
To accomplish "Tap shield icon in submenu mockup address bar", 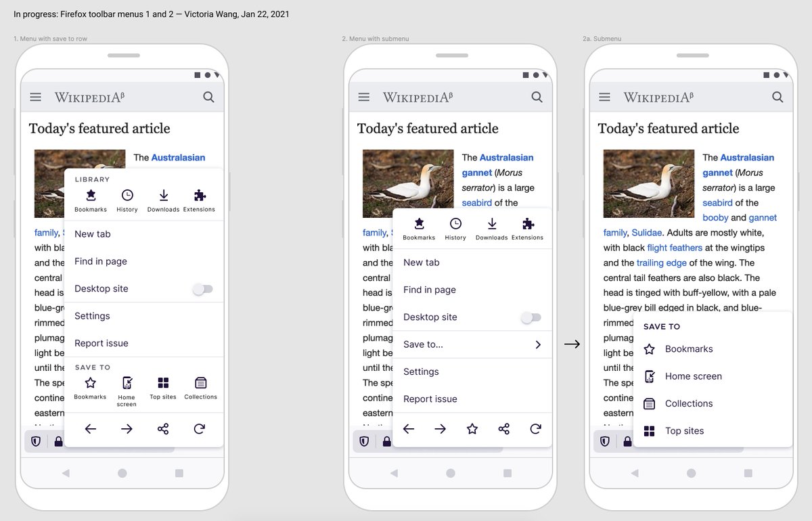I will [605, 442].
